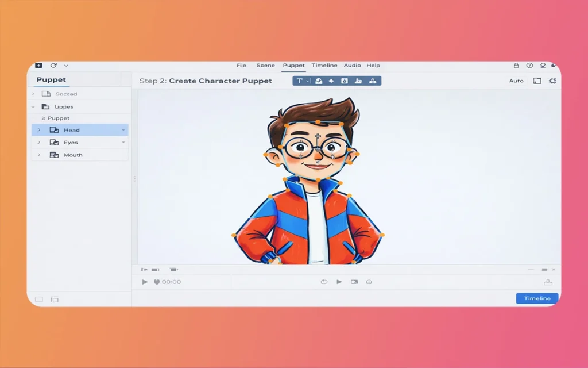Expand the Mouth layer in the tree

[x=39, y=155]
